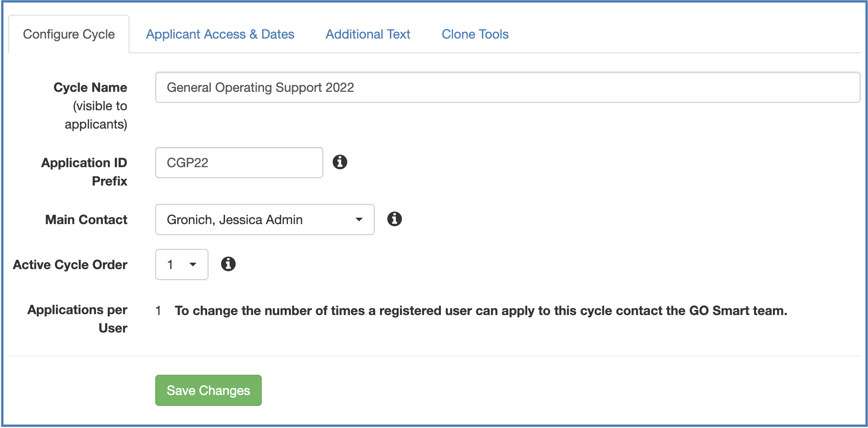
Task: Click the GO Smart team notice text
Action: tap(481, 311)
